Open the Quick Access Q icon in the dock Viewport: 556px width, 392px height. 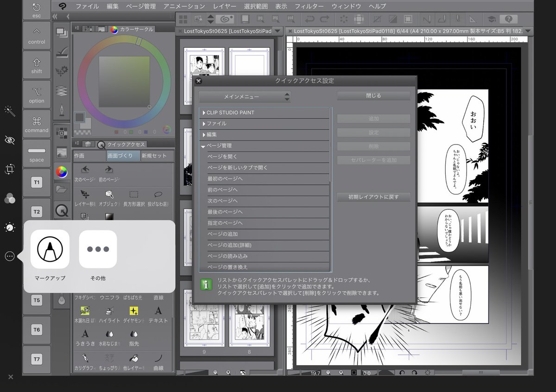click(62, 211)
